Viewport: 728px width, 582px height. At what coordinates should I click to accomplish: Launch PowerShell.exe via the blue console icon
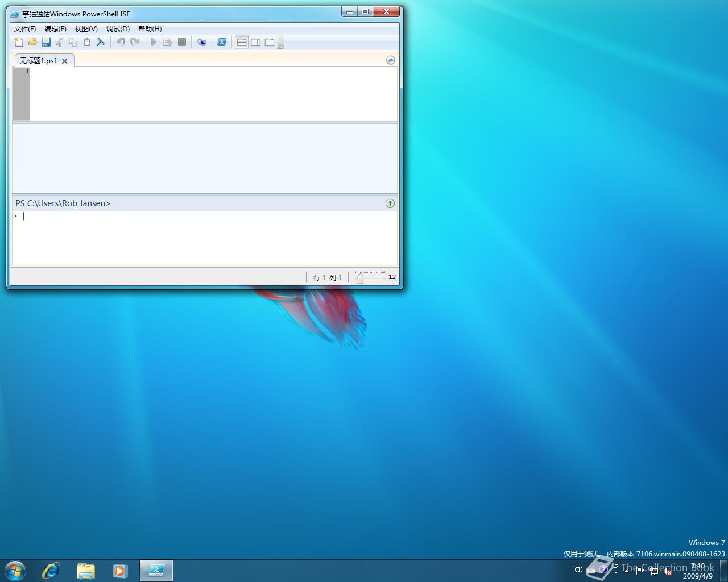(x=222, y=42)
